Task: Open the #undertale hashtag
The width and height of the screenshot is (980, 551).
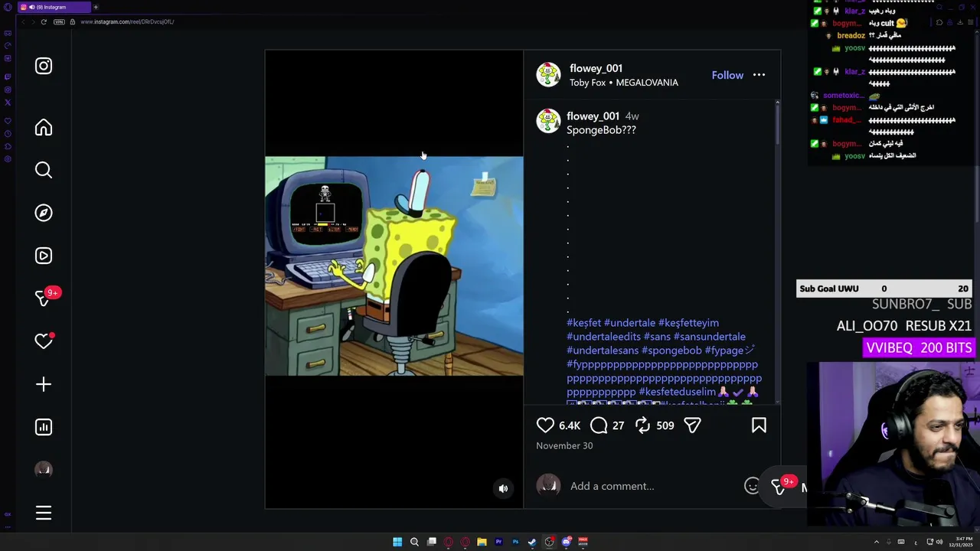Action: pos(629,323)
